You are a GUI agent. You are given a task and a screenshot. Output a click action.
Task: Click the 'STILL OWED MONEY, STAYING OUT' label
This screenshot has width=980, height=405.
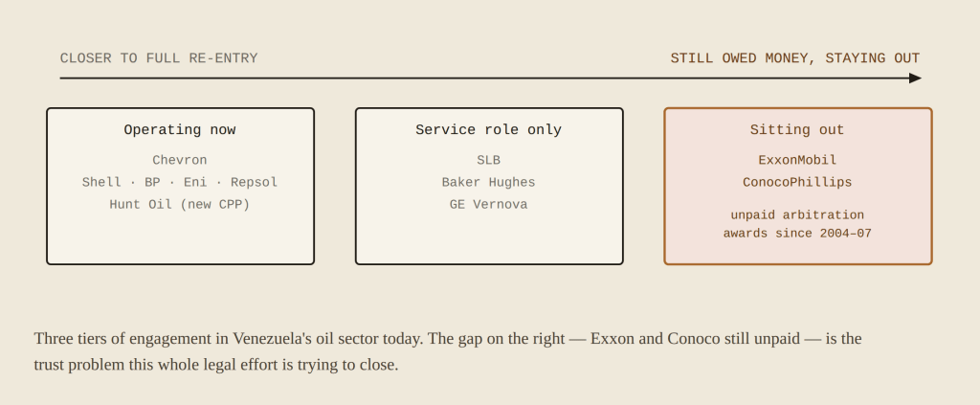pos(795,58)
